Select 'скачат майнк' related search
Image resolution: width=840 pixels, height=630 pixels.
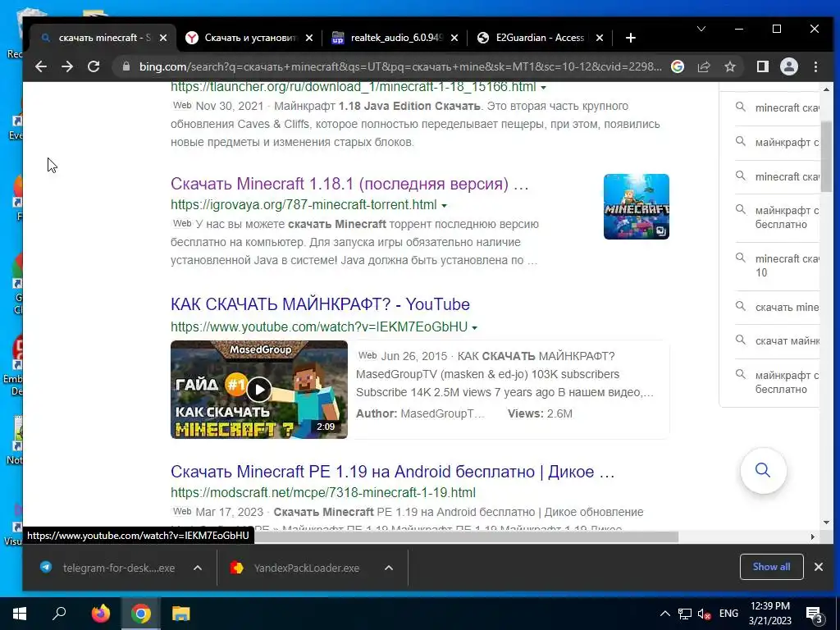[777, 340]
